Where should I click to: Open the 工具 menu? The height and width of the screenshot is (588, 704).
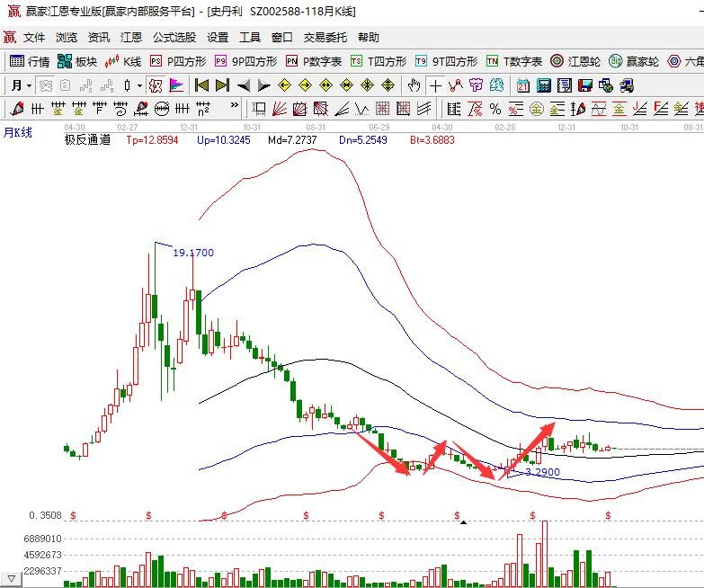coord(250,37)
